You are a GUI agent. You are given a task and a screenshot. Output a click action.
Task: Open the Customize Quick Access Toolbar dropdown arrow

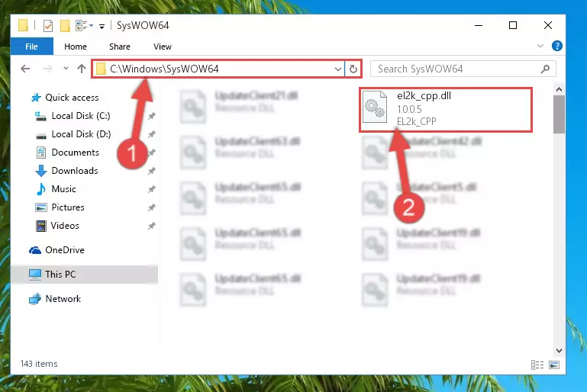point(102,26)
